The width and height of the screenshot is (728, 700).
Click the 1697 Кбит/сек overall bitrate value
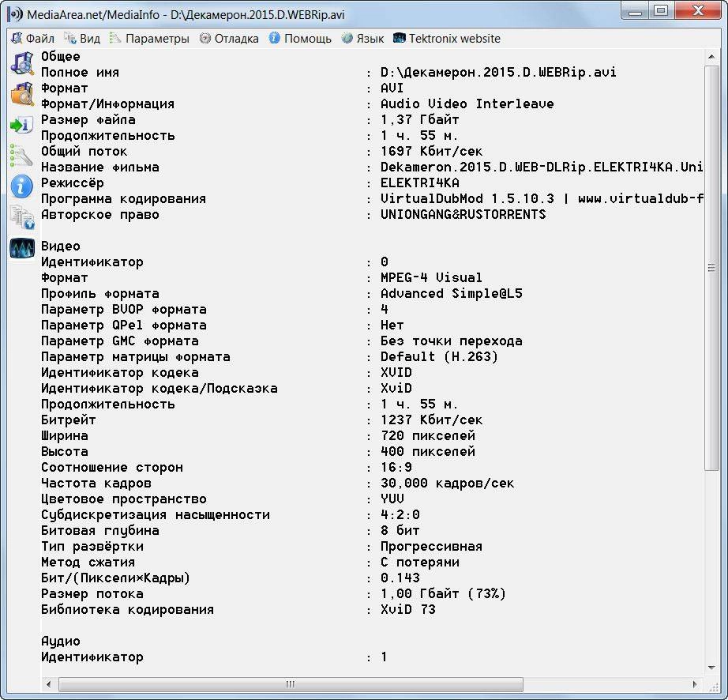pos(431,152)
